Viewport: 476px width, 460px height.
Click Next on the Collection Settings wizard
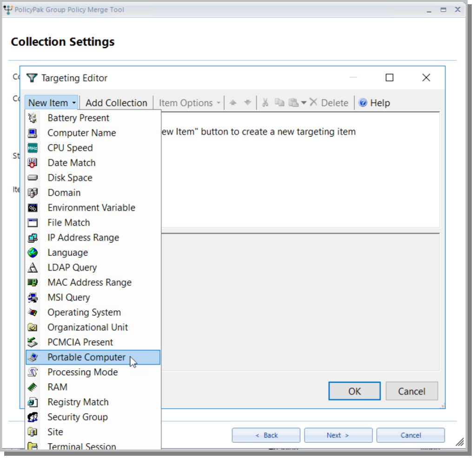point(338,435)
